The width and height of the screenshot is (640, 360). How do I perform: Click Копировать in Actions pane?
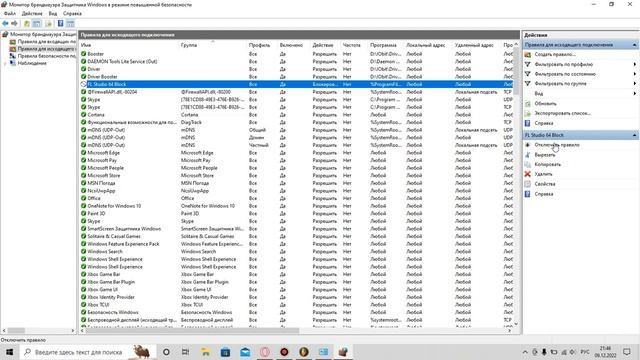[547, 164]
